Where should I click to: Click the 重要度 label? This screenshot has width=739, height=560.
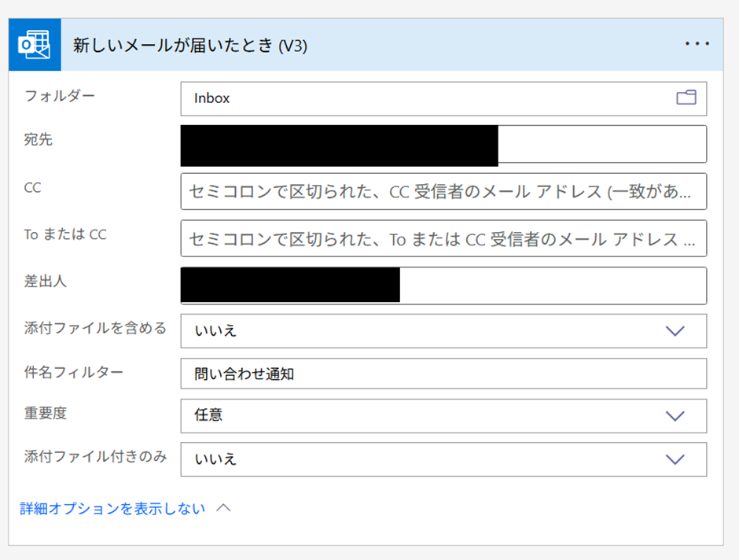click(46, 413)
